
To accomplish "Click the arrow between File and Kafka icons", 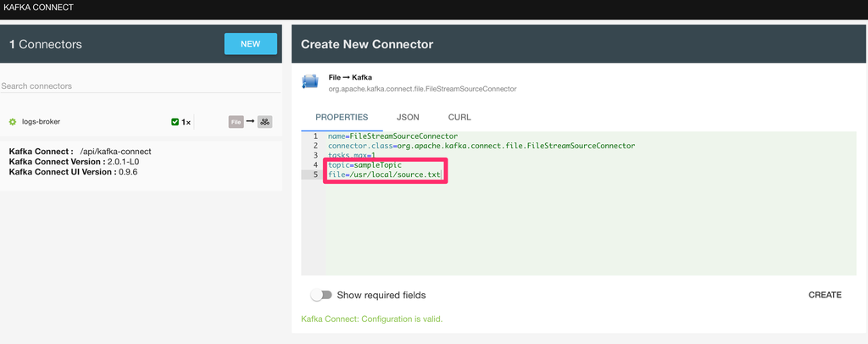I will tap(250, 122).
